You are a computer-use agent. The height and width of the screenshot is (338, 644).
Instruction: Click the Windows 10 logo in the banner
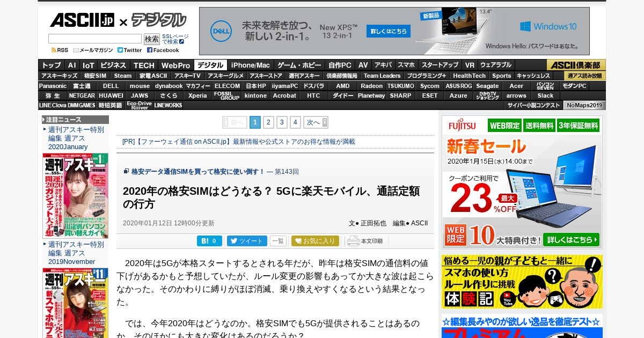click(548, 26)
